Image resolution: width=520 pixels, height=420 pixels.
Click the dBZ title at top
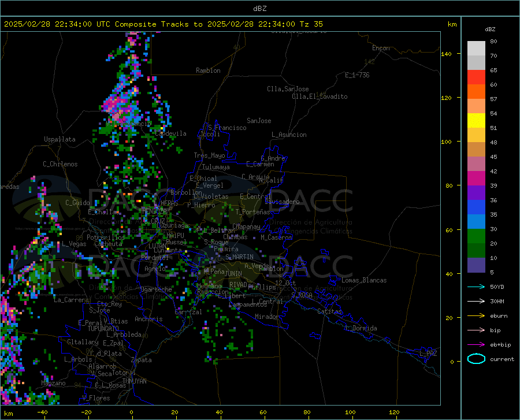tap(259, 9)
